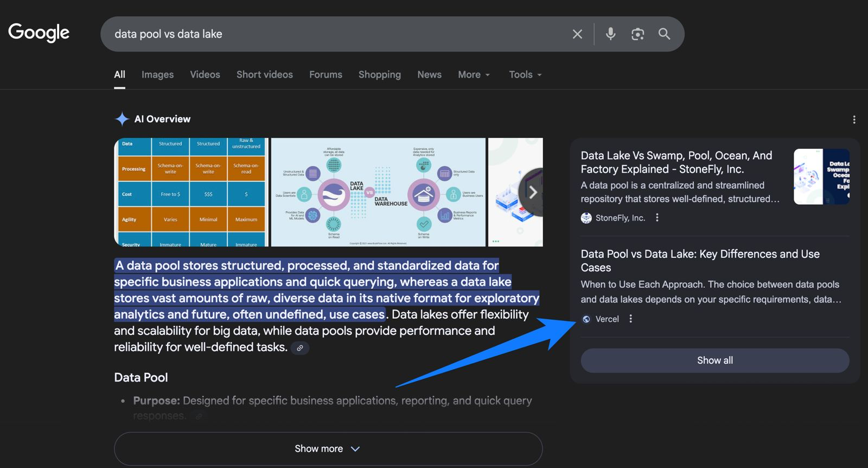Switch to the Images tab
868x468 pixels.
pyautogui.click(x=157, y=75)
